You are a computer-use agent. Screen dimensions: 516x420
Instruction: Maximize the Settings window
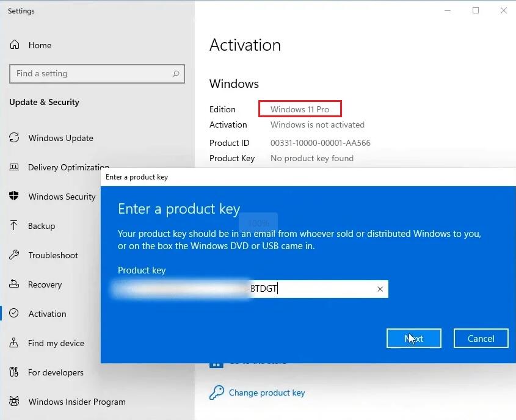[476, 10]
